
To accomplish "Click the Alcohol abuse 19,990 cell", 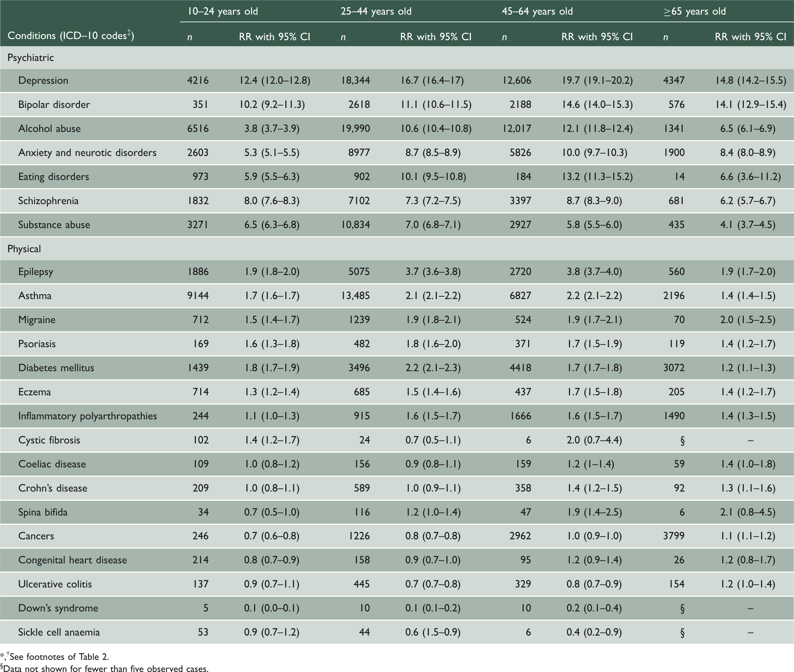I will (355, 129).
